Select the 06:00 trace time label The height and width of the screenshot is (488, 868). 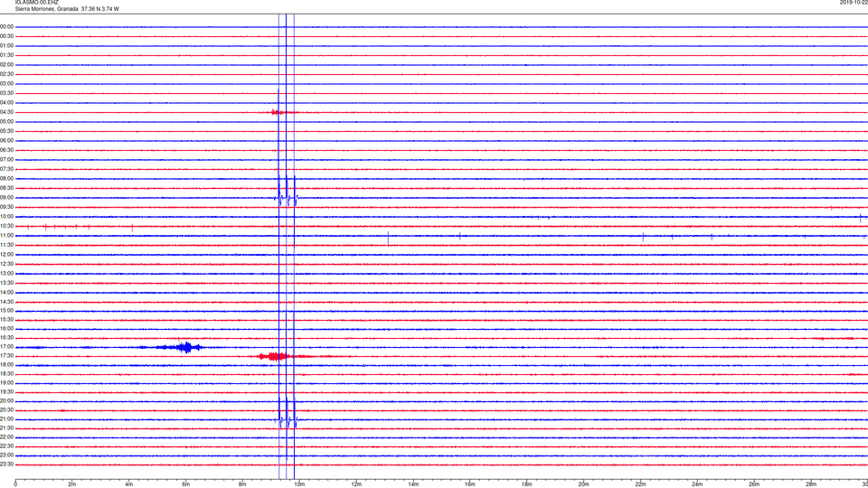7,141
